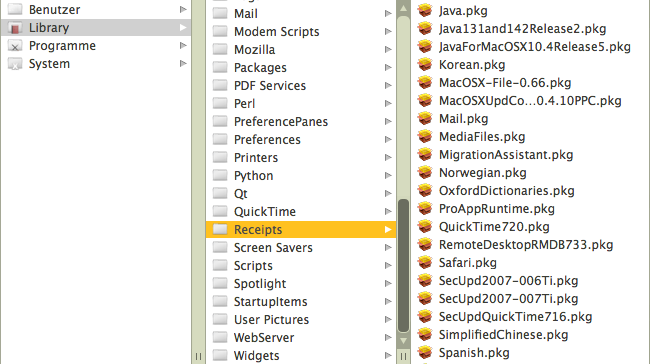Select the Perl folder
This screenshot has width=650, height=364.
[301, 104]
